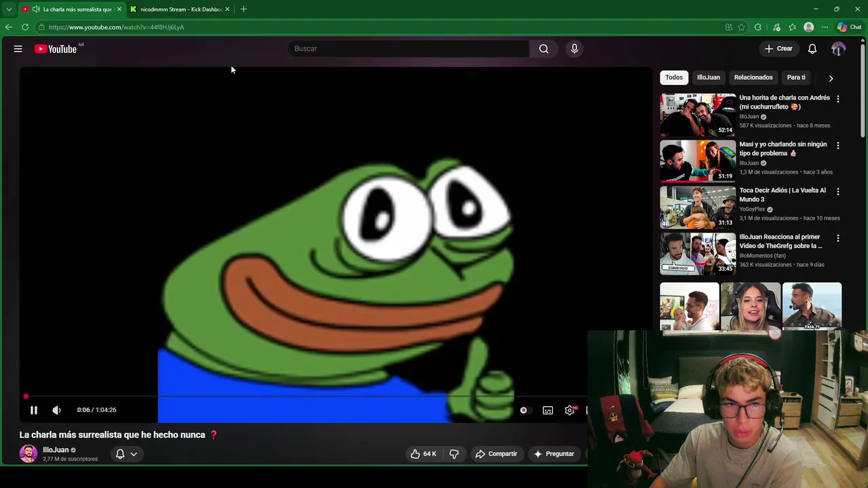The image size is (868, 488).
Task: Close the Kick Dashboard browser tab
Action: 227,9
